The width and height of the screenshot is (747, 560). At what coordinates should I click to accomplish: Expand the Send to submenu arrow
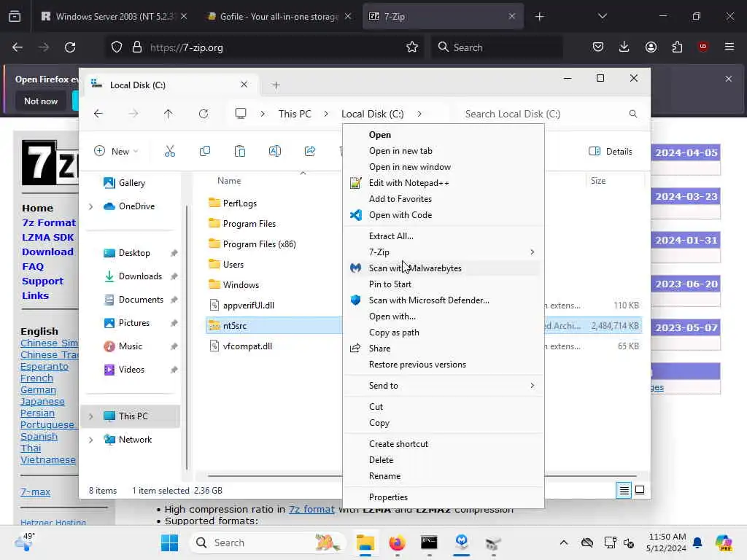click(x=532, y=385)
